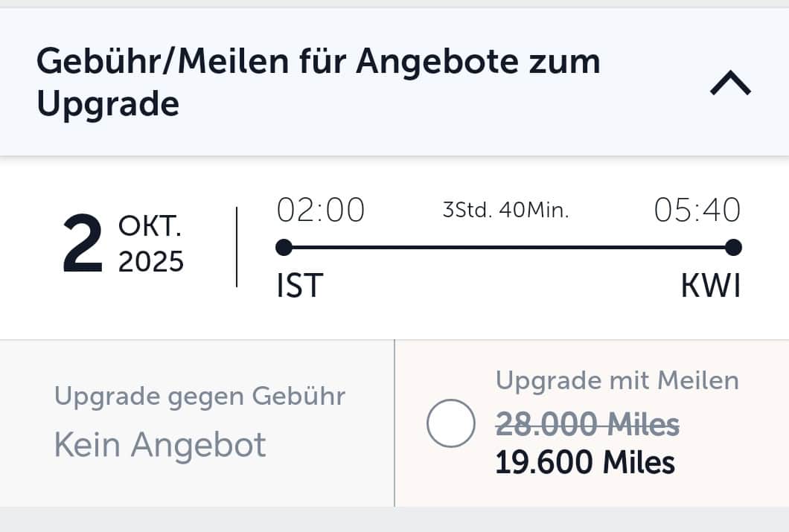This screenshot has width=789, height=532.
Task: Tap the 2025 year label
Action: [150, 262]
